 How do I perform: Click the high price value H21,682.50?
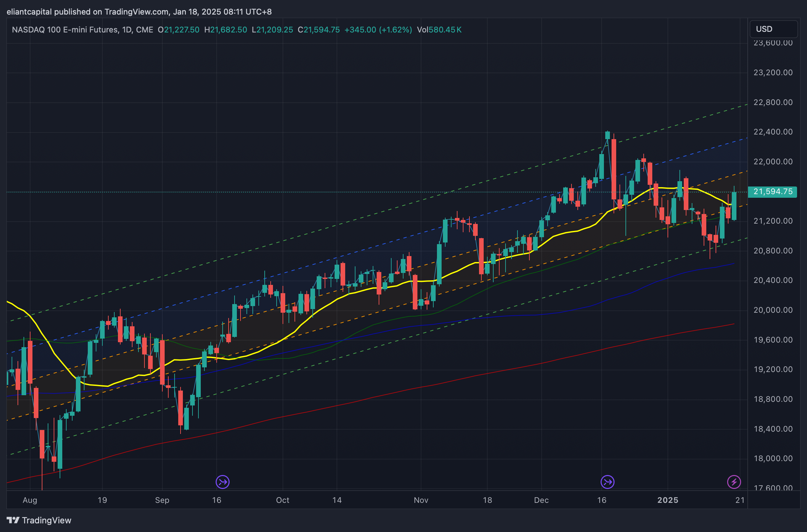tap(226, 30)
